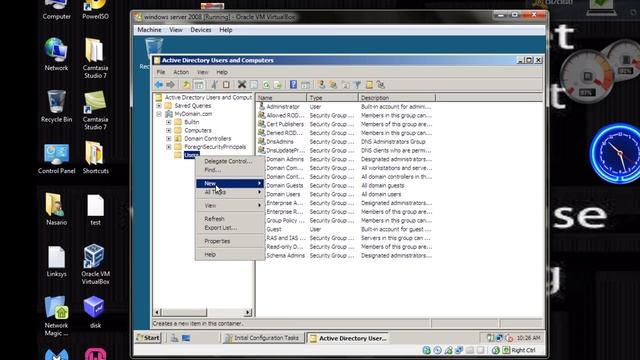The width and height of the screenshot is (640, 360).
Task: Open the test file on desktop
Action: click(95, 209)
